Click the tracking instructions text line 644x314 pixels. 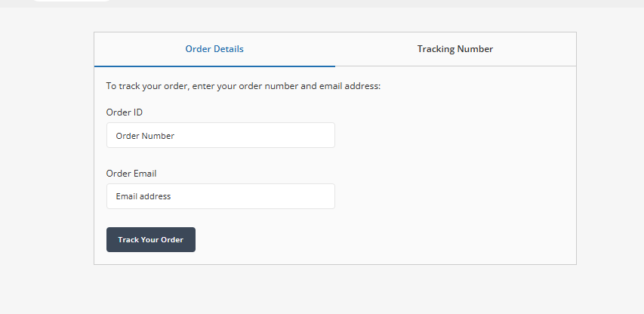[243, 86]
